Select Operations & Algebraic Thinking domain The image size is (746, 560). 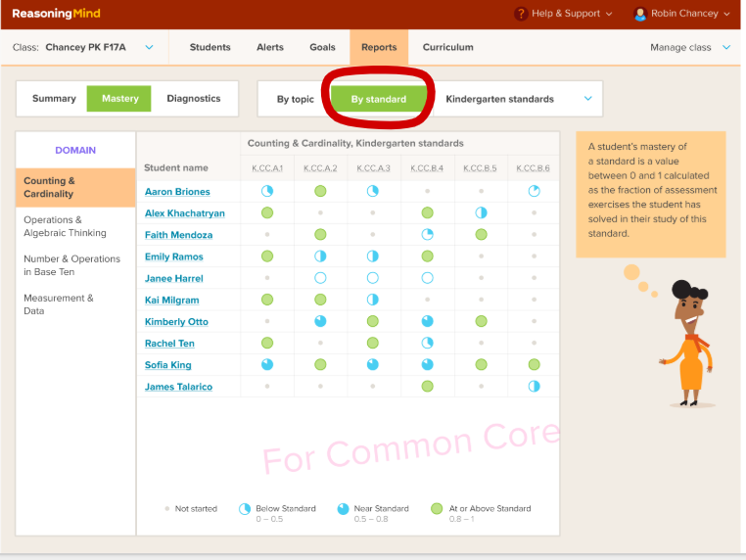(67, 226)
